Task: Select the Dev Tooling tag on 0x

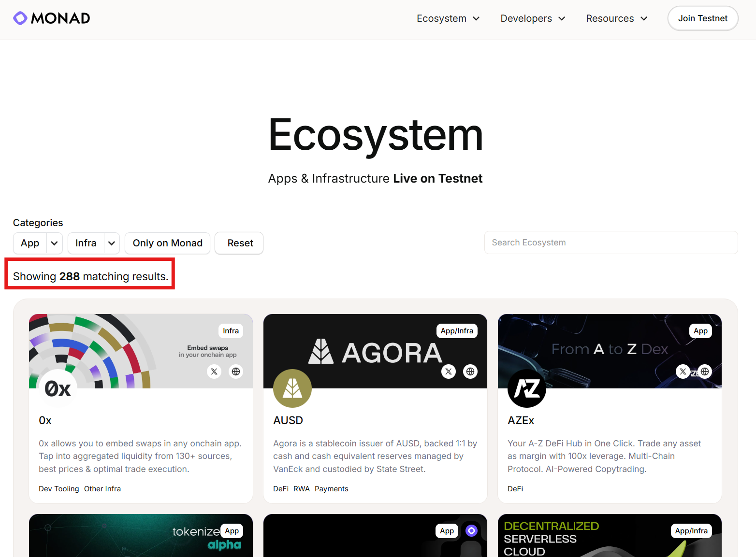Action: pyautogui.click(x=59, y=489)
